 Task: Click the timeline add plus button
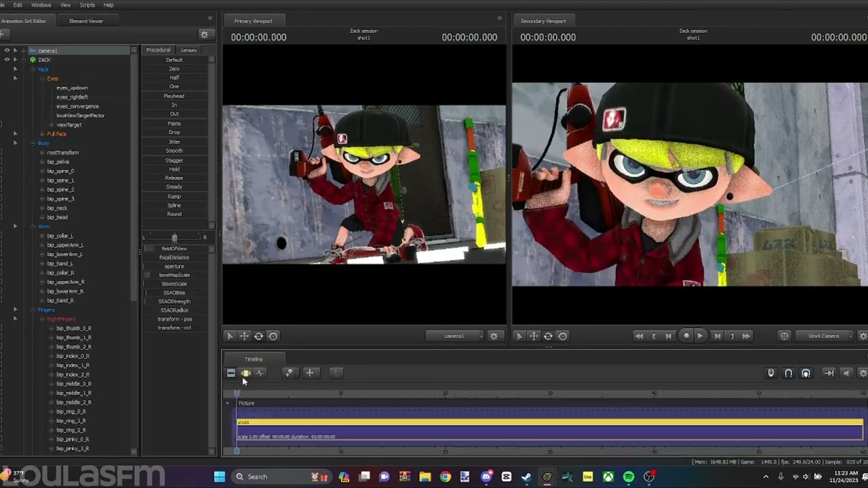pos(310,372)
